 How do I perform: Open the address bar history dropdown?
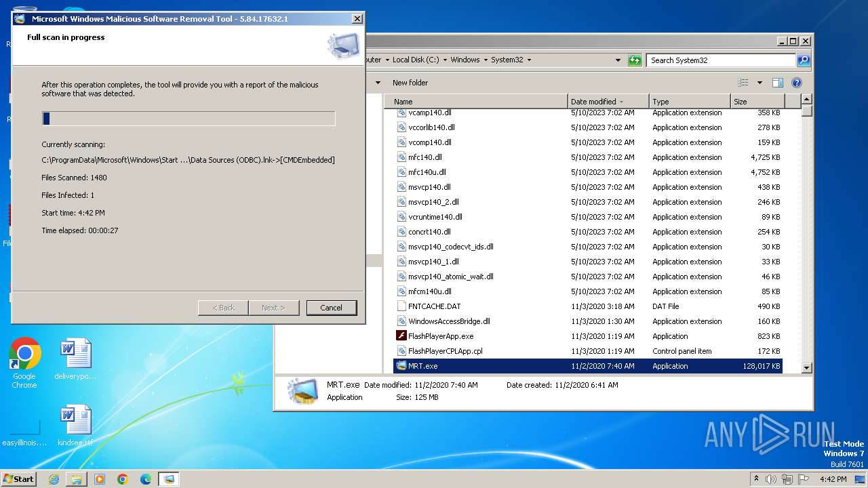(618, 60)
